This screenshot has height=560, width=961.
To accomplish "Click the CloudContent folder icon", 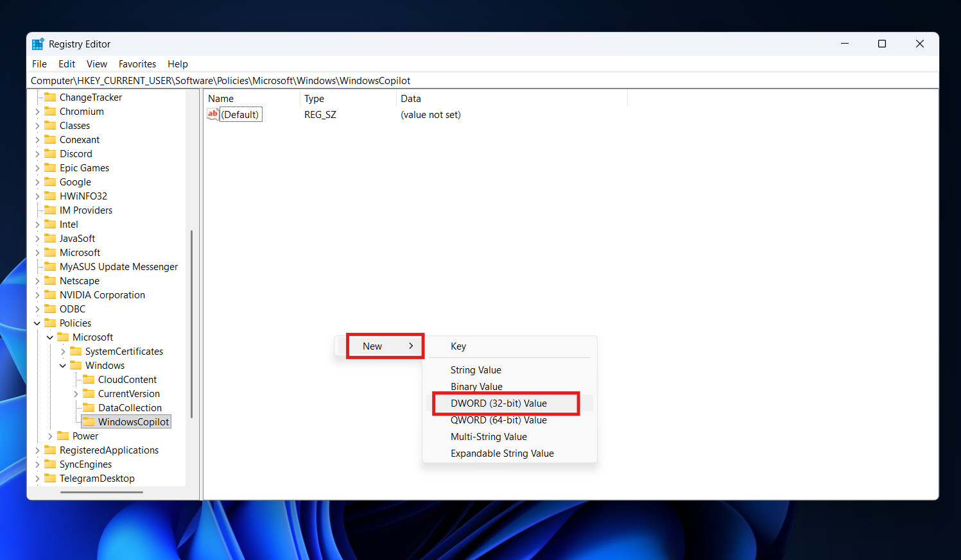I will [89, 380].
